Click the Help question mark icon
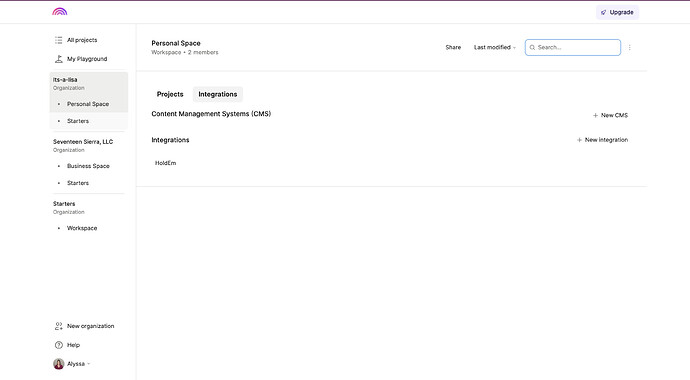Viewport: 690px width, 380px height. (59, 345)
